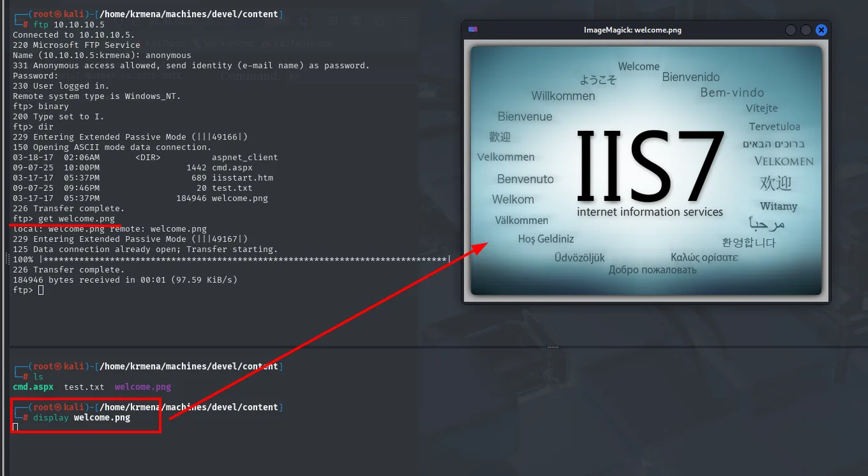Select '220 Microsoft FTP Service' line
Image resolution: width=868 pixels, height=476 pixels.
pyautogui.click(x=77, y=45)
